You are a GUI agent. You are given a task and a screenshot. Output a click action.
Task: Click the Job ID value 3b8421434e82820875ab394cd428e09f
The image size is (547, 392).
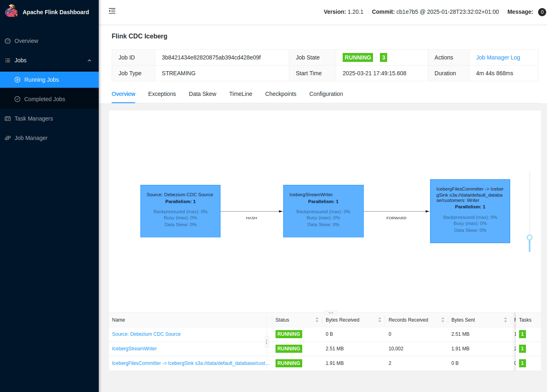pyautogui.click(x=211, y=57)
